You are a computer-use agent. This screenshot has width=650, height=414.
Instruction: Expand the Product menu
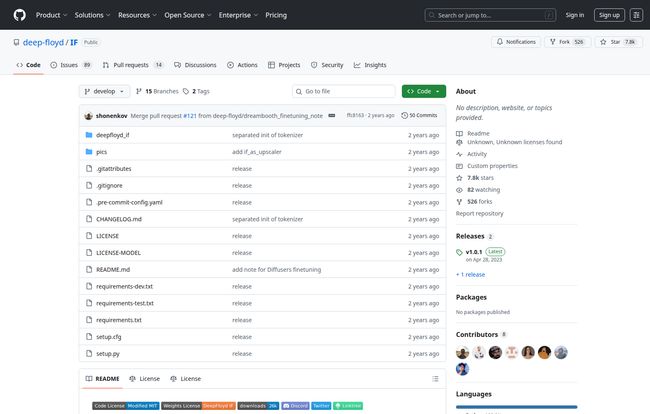[51, 15]
